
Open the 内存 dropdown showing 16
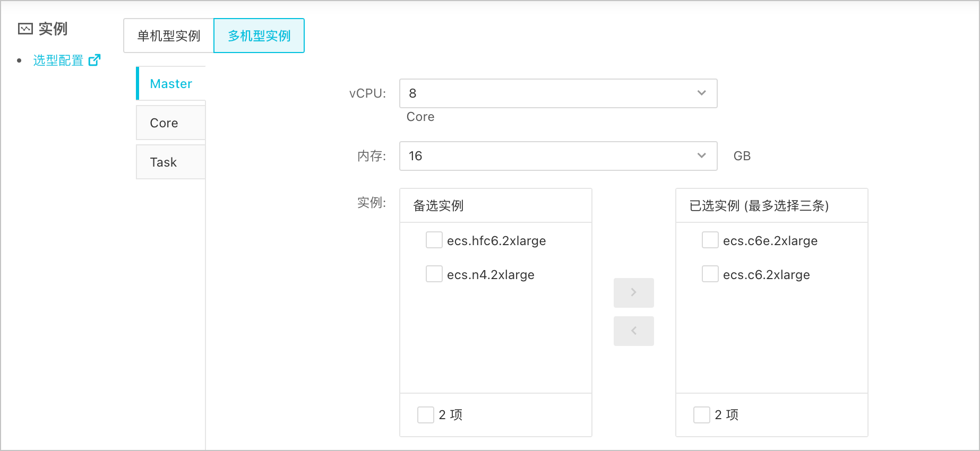point(558,156)
